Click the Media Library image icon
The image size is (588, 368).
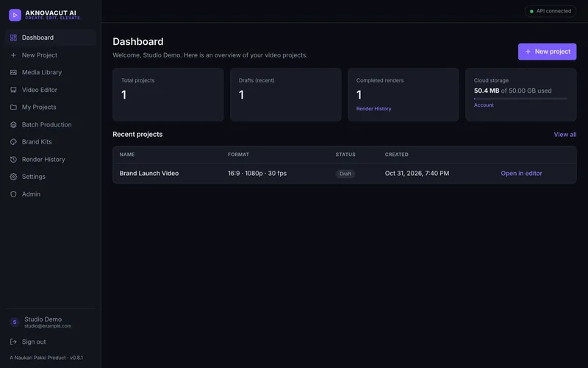[13, 72]
